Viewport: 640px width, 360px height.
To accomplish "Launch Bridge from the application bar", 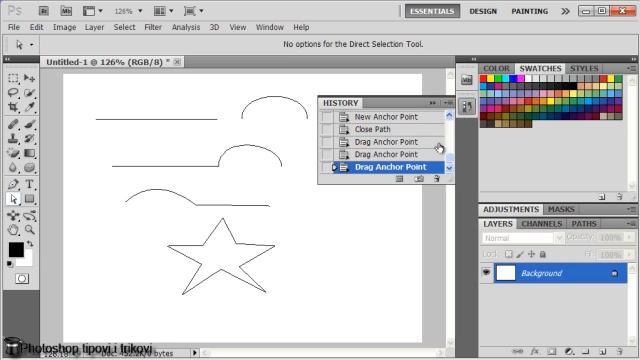I will pos(44,11).
